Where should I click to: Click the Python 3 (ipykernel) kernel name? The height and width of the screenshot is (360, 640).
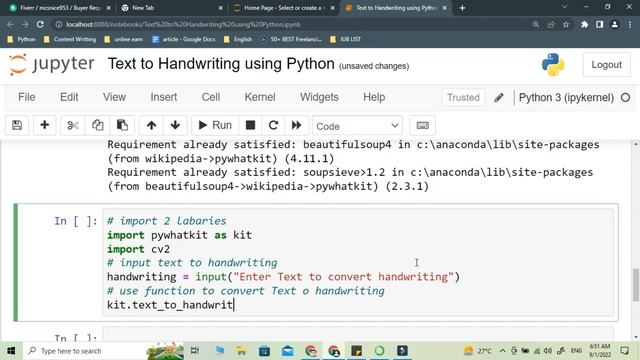tap(566, 98)
